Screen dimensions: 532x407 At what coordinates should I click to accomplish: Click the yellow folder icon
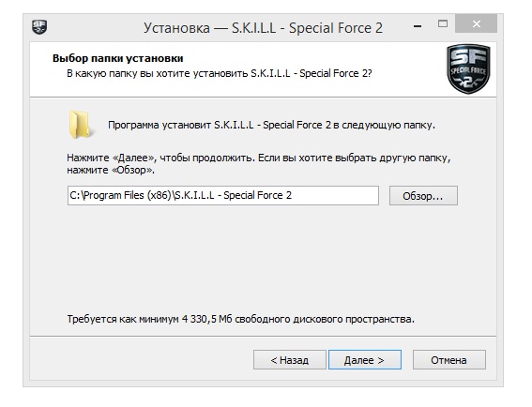click(80, 125)
